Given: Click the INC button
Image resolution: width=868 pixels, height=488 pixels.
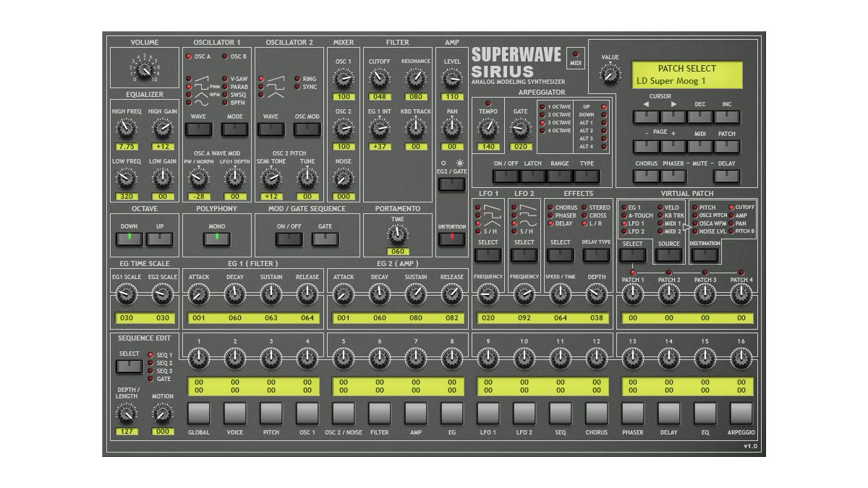Looking at the screenshot, I should [x=726, y=116].
